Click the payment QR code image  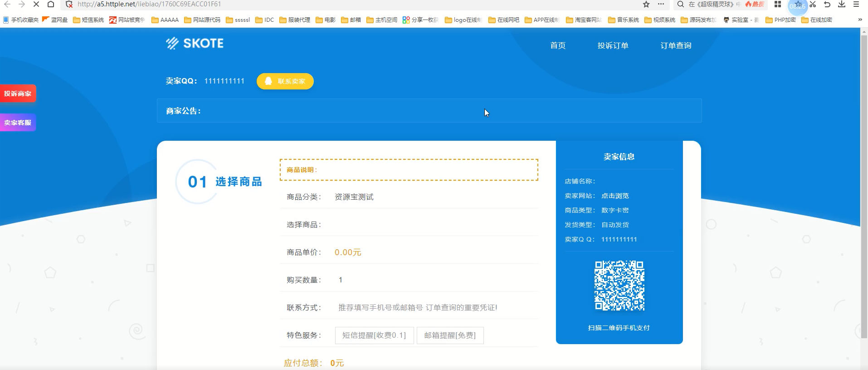click(x=619, y=286)
